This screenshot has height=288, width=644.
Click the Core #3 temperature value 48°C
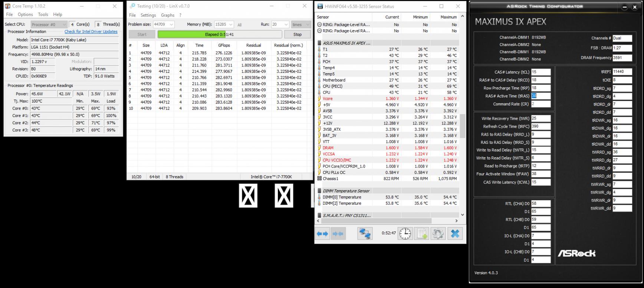pyautogui.click(x=51, y=130)
